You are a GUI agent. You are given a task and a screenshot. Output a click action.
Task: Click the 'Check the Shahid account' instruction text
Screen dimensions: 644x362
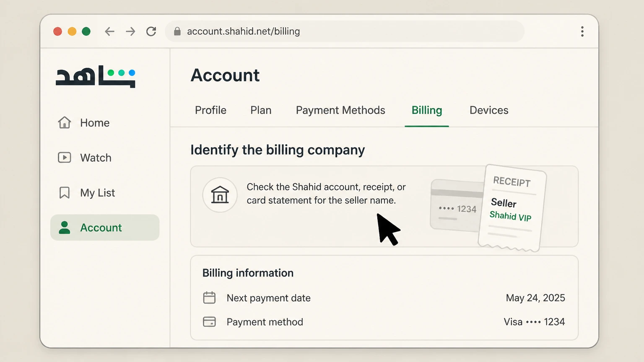[326, 194]
